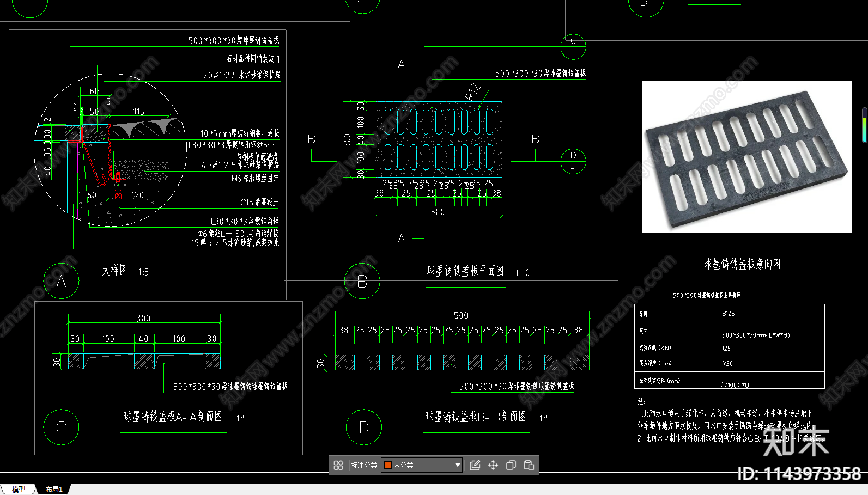Switch to the 模型 tab
The image size is (868, 495).
click(x=18, y=490)
